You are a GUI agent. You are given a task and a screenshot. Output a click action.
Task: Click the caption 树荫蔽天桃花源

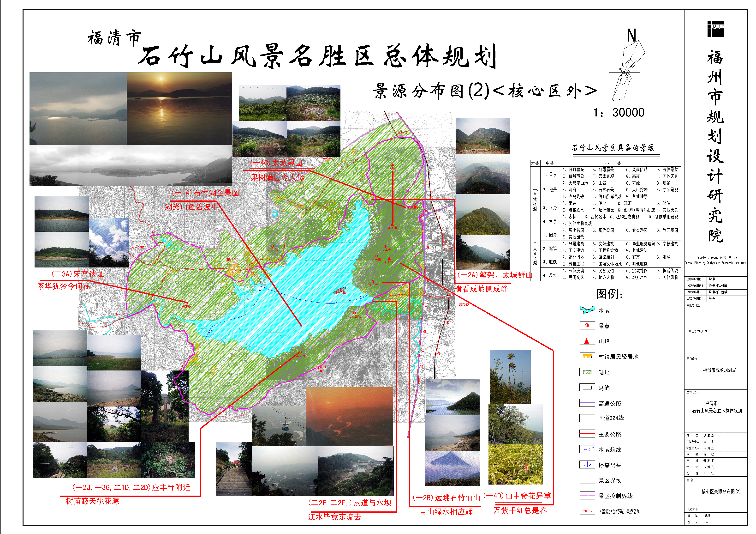[93, 501]
